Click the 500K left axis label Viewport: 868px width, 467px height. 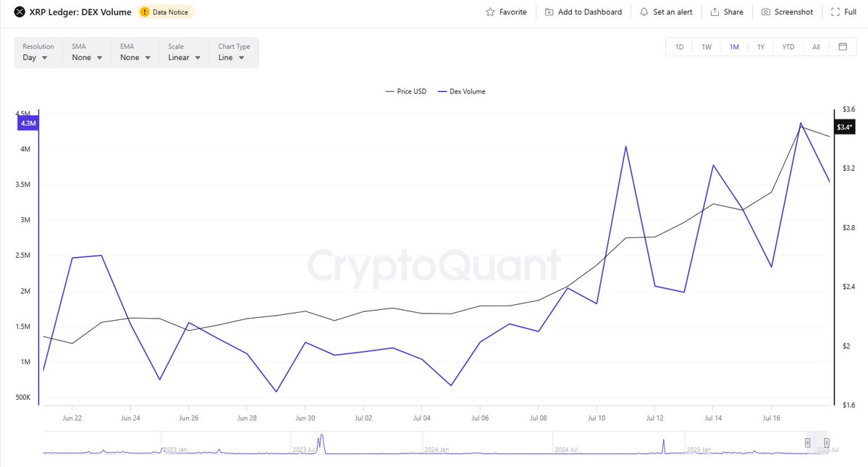pyautogui.click(x=23, y=397)
